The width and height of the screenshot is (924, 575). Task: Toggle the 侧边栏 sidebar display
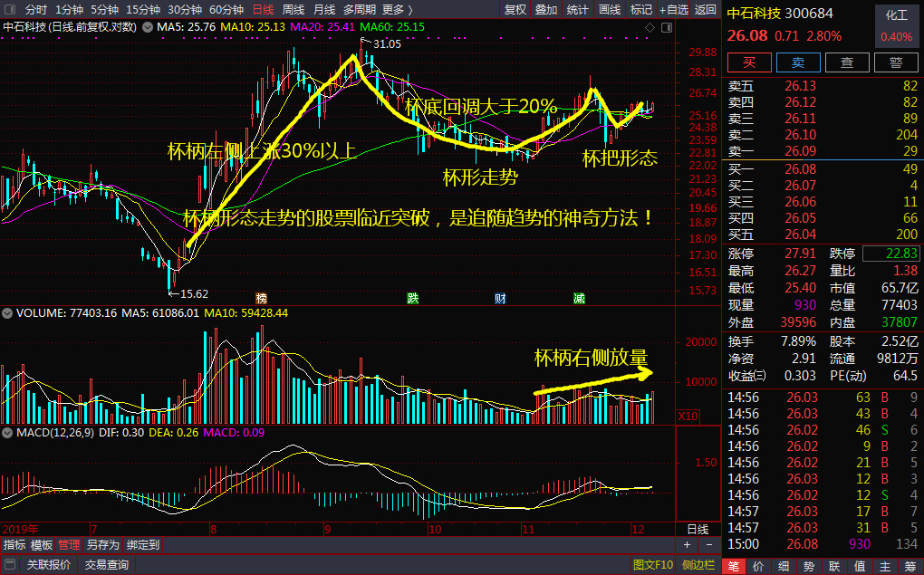pos(697,565)
